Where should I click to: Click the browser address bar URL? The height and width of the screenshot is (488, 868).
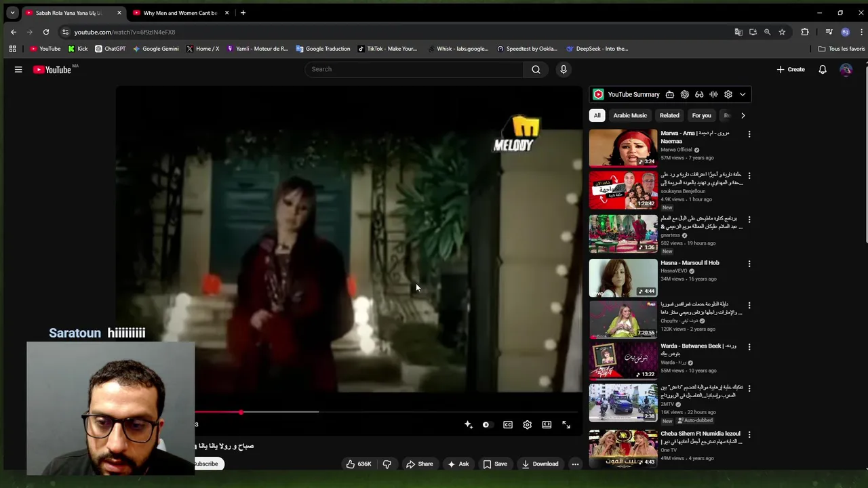pyautogui.click(x=125, y=32)
